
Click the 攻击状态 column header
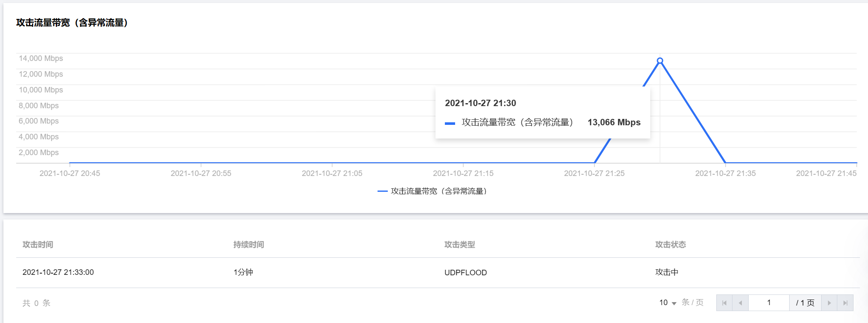point(671,245)
